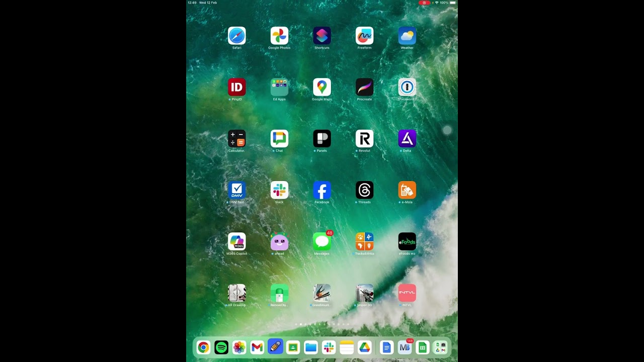Launch the Notes app from dock
The height and width of the screenshot is (362, 644).
[347, 347]
